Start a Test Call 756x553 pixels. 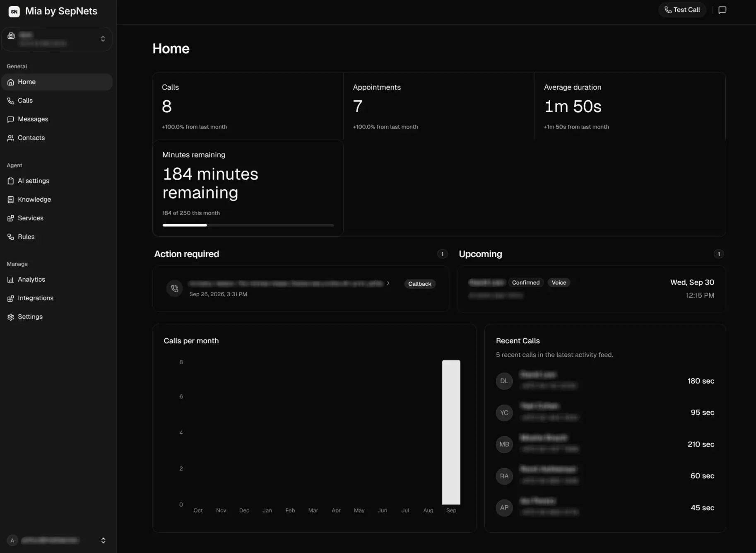tap(682, 10)
